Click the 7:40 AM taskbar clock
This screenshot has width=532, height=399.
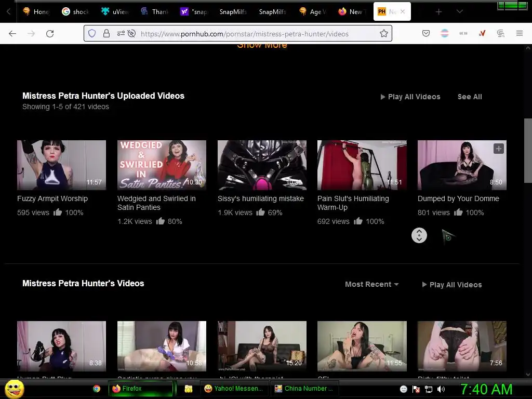point(486,389)
